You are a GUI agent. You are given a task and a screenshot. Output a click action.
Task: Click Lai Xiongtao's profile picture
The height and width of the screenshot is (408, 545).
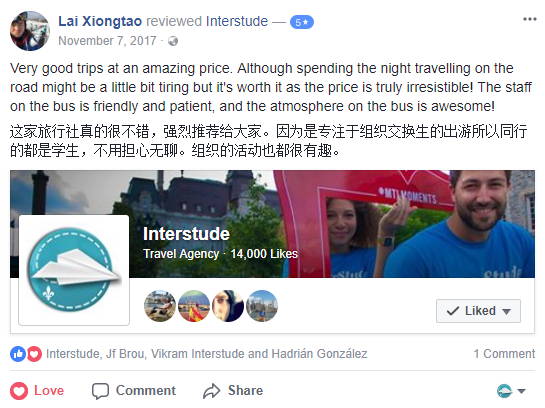pos(30,31)
